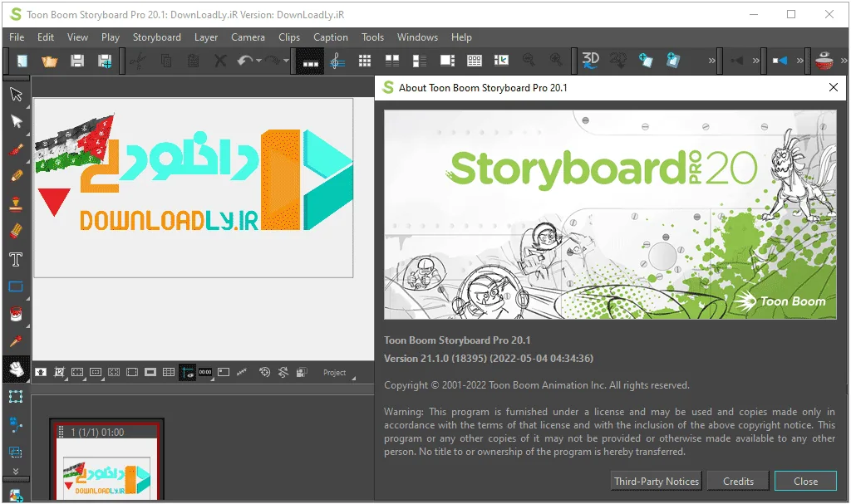
Task: Click the Third-Party Notices button
Action: [657, 482]
